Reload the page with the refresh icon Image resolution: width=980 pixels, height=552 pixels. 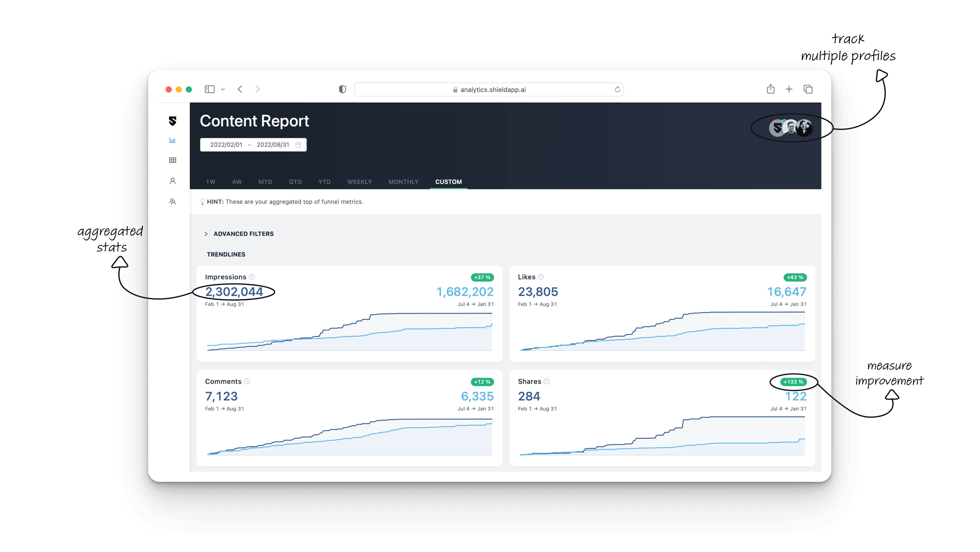(x=617, y=89)
